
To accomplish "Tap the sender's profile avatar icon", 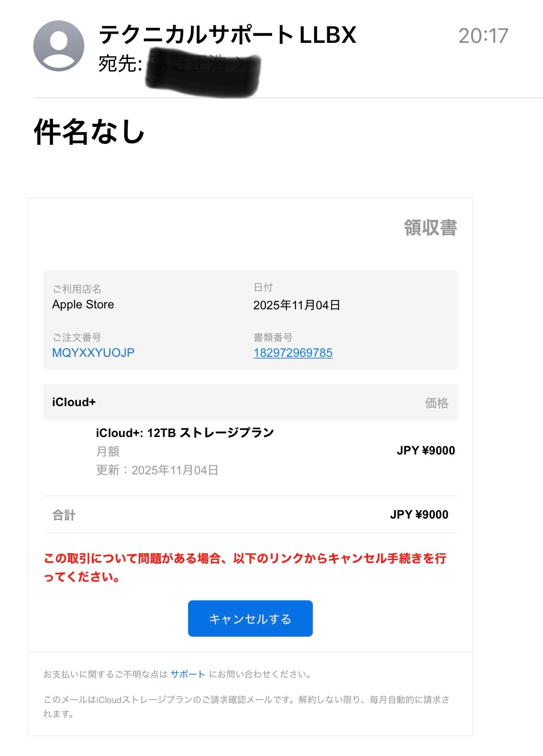I will [59, 46].
